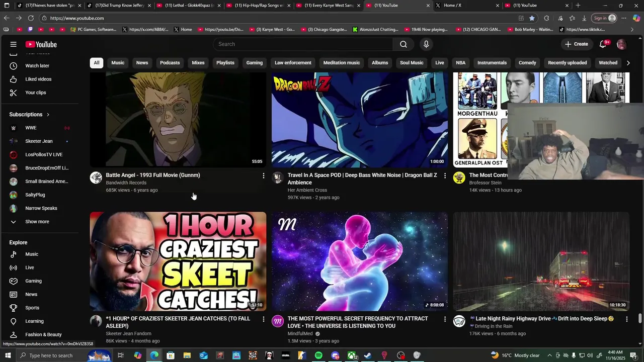
Task: Select the Music filter chip
Action: click(118, 63)
